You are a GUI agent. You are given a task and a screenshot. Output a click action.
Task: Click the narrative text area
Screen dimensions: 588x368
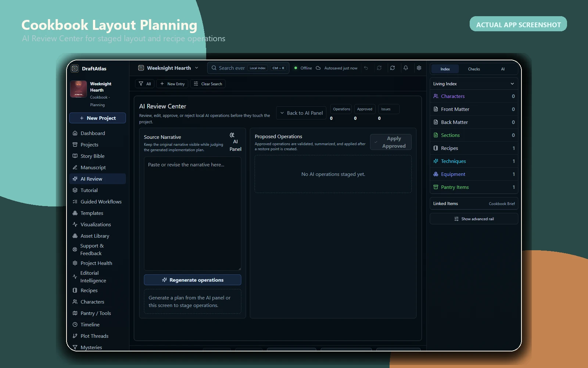(x=193, y=213)
